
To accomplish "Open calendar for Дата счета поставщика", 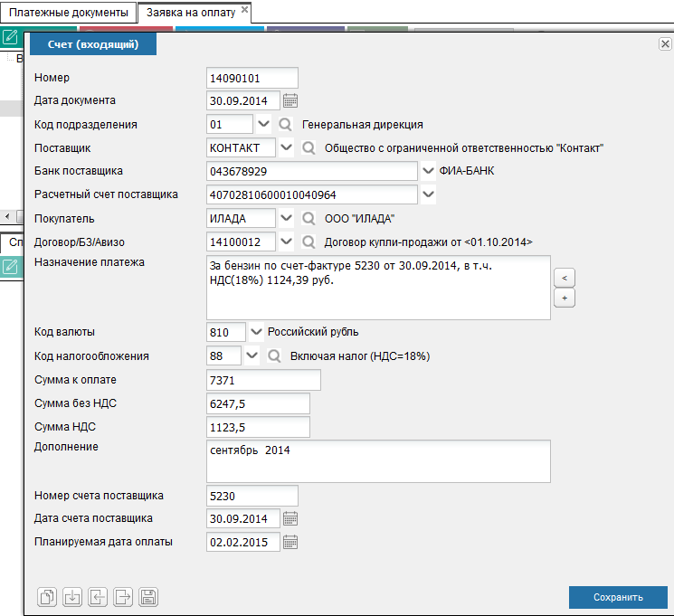I will 290,519.
